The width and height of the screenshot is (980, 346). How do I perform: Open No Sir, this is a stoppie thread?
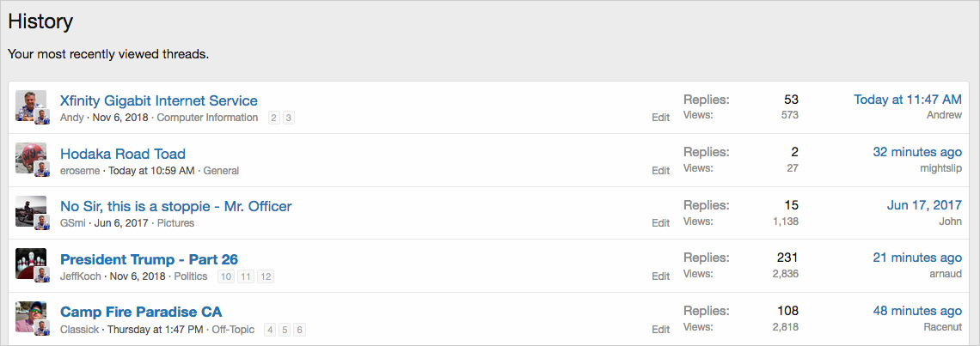pos(175,206)
